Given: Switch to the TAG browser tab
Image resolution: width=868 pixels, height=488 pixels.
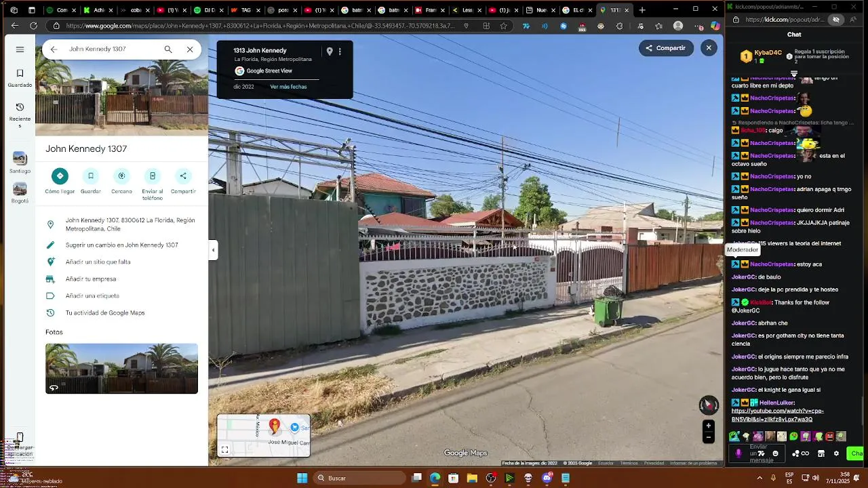Looking at the screenshot, I should pyautogui.click(x=245, y=10).
